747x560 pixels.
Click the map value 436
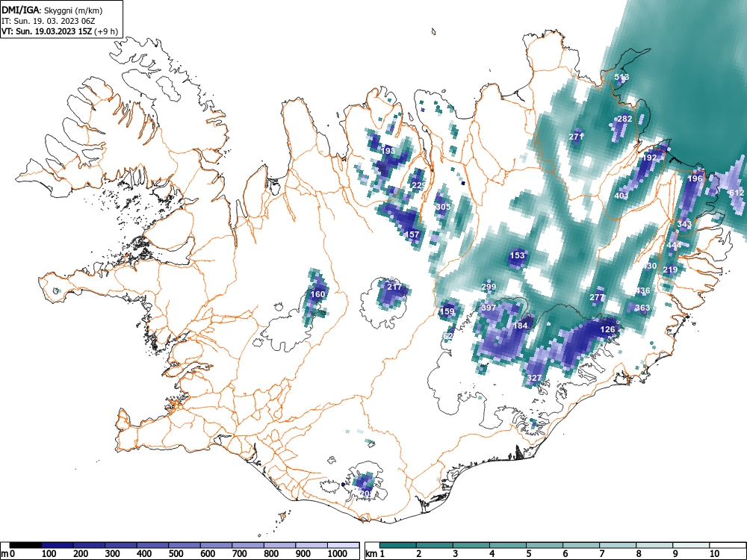642,290
